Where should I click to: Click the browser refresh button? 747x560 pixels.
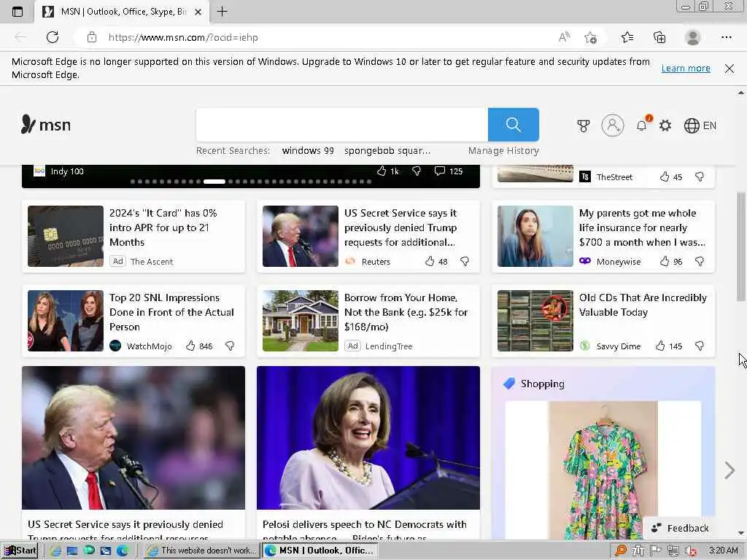(x=53, y=37)
